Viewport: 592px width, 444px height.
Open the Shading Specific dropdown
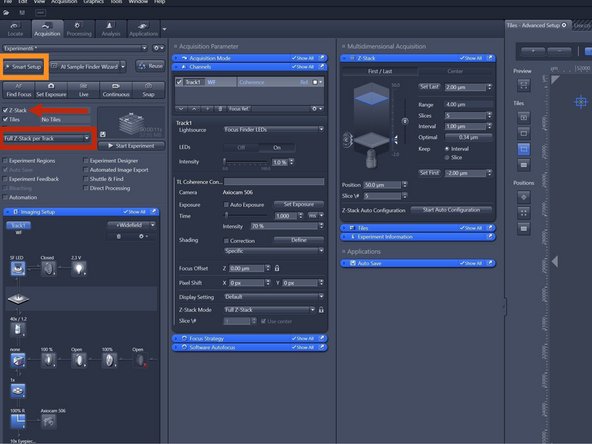coord(274,251)
